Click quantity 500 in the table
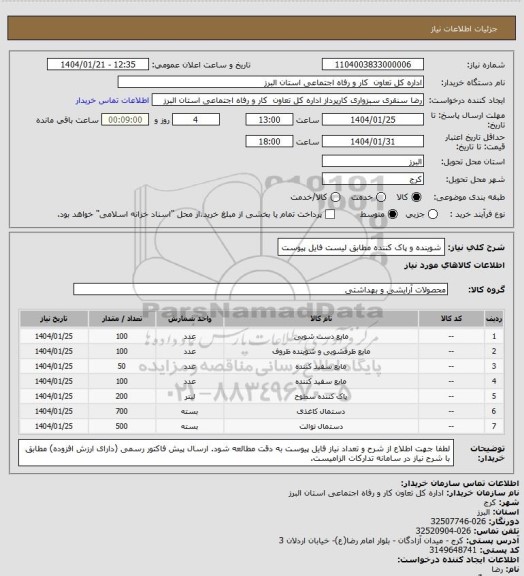 122,426
